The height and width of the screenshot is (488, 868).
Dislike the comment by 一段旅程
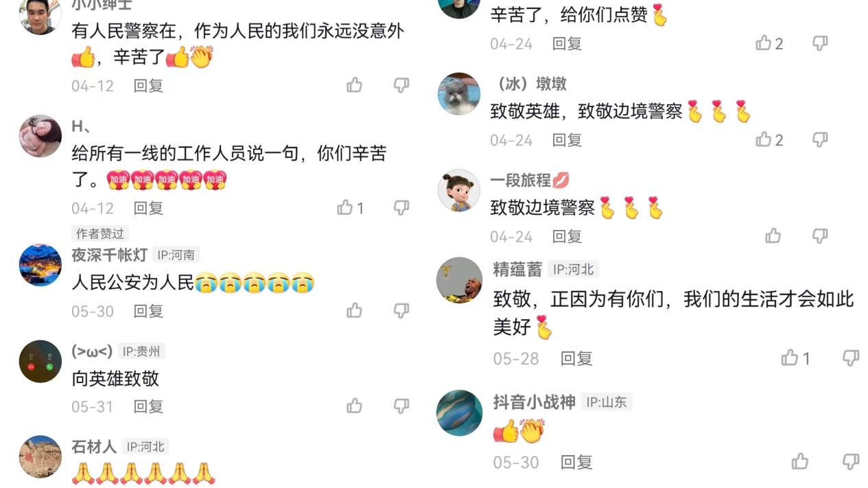(820, 236)
